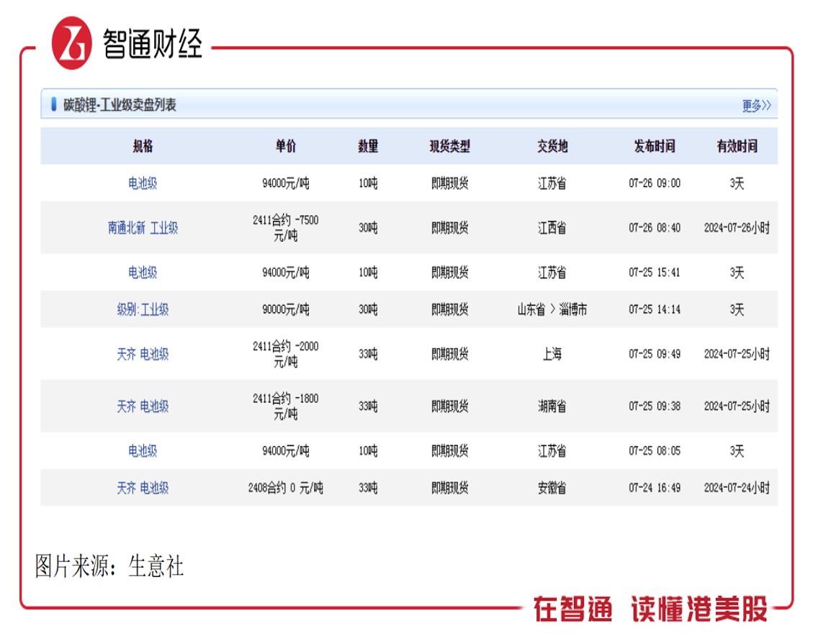The image size is (813, 644).
Task: Open 电池级 listing posted 07-25 15:41
Action: click(143, 273)
